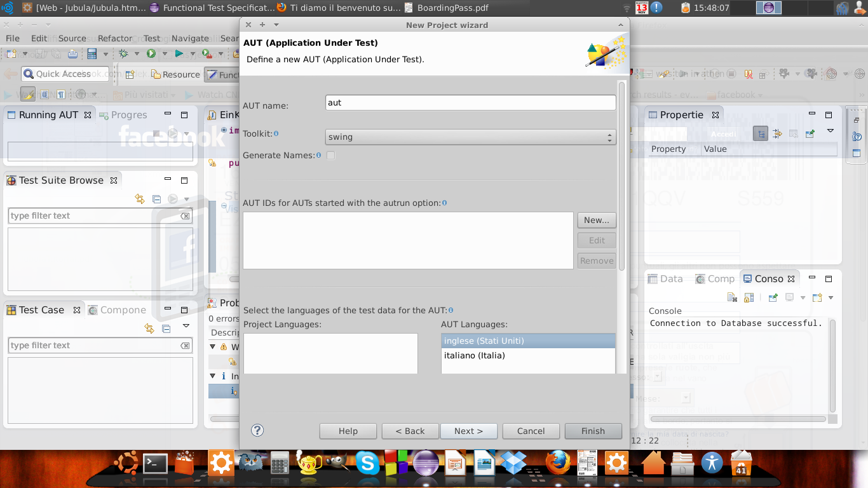
Task: Open Toolkit field info decorator
Action: pyautogui.click(x=276, y=133)
